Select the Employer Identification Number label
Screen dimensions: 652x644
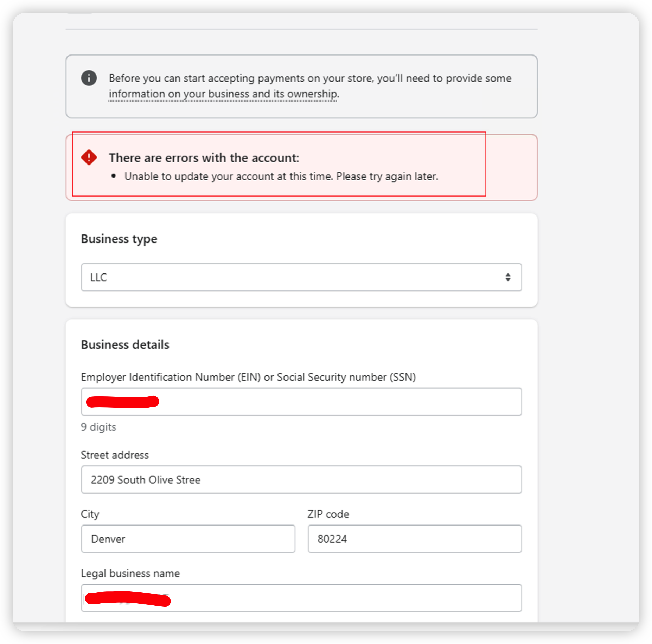coord(248,377)
